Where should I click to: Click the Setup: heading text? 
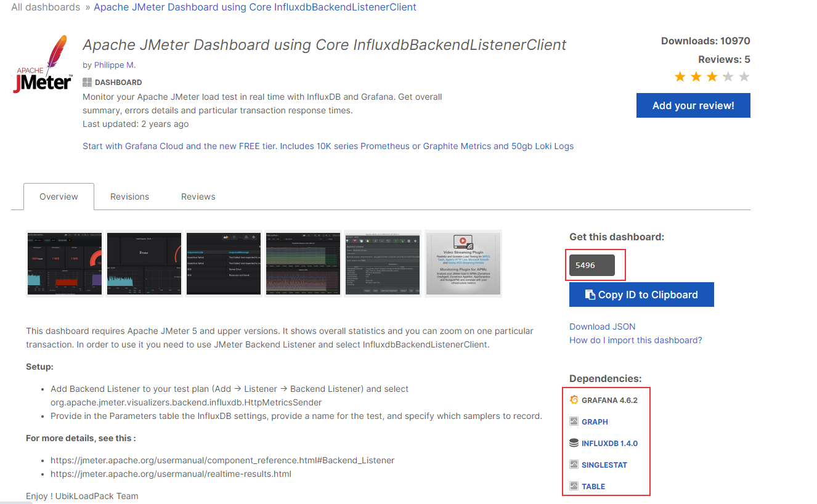pos(39,367)
